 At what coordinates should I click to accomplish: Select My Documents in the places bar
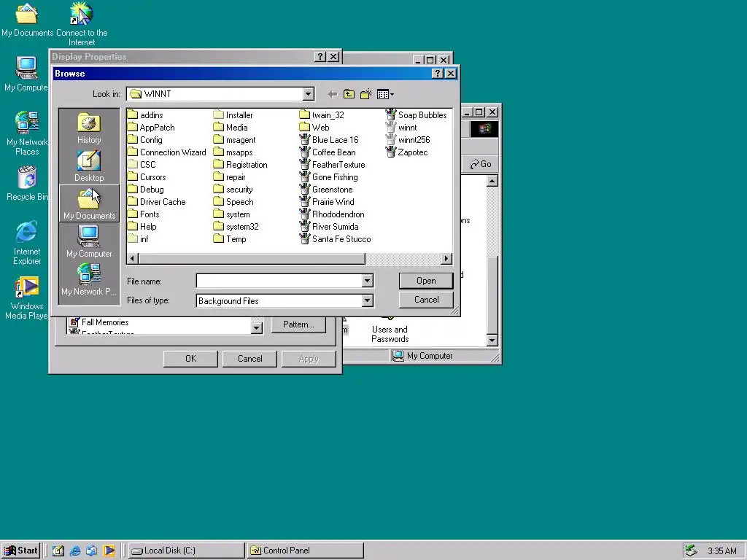point(89,203)
